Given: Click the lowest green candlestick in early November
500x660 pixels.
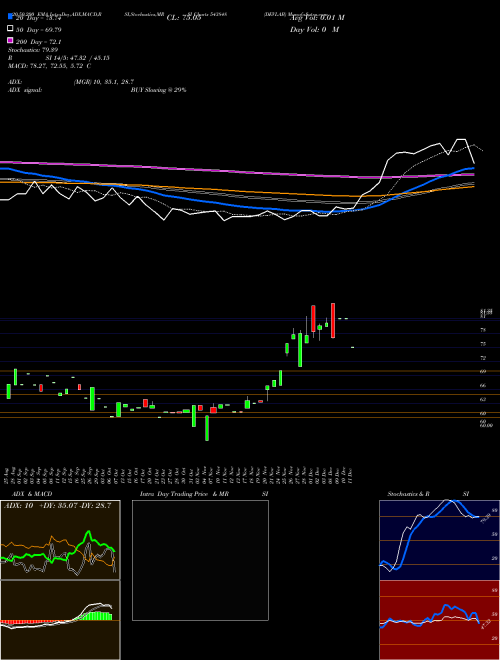Looking at the screenshot, I should (207, 428).
